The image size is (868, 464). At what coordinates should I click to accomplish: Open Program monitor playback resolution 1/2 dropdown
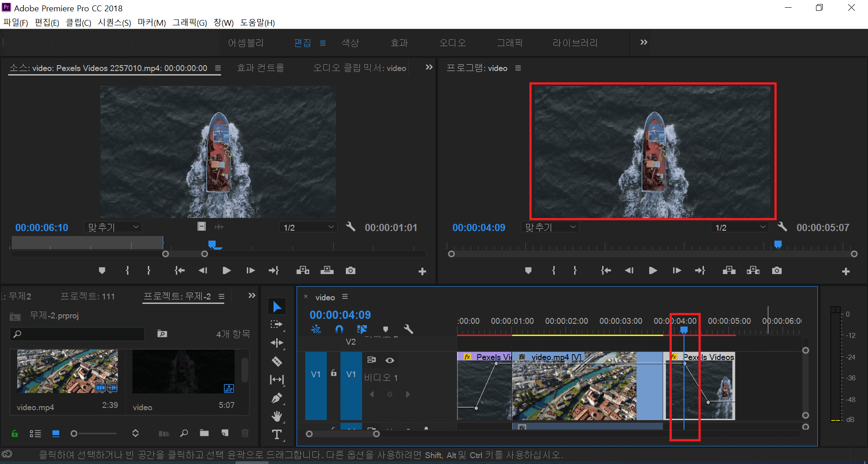pos(740,227)
